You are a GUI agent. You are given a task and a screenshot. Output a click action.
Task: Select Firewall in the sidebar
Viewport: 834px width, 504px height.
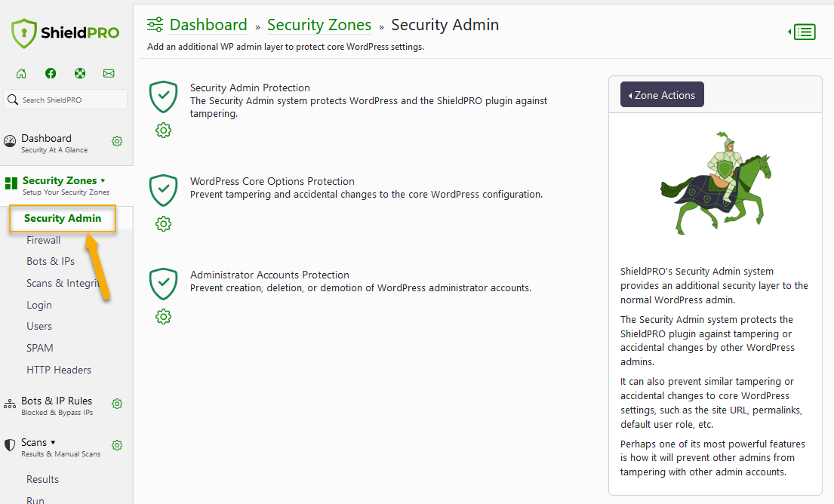pyautogui.click(x=43, y=240)
